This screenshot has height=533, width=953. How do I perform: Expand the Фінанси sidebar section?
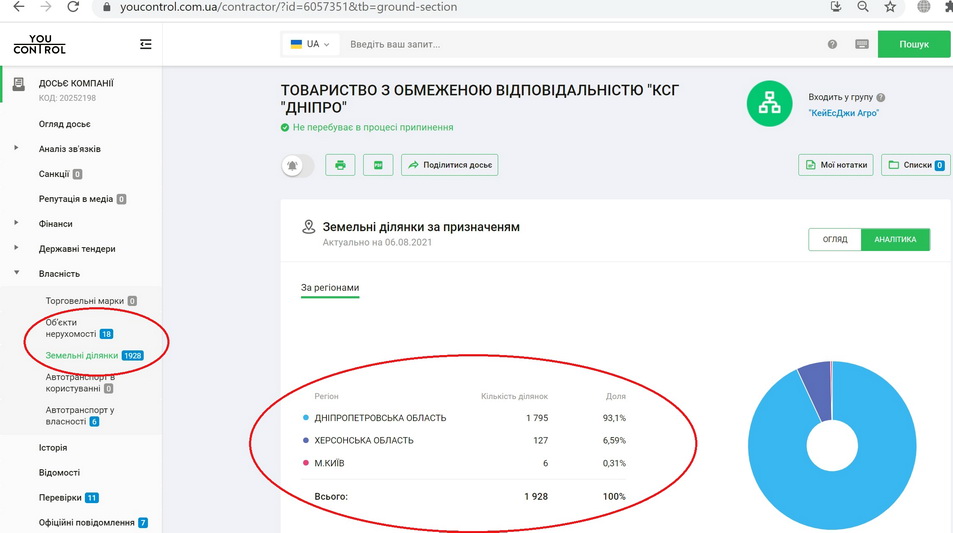click(16, 222)
